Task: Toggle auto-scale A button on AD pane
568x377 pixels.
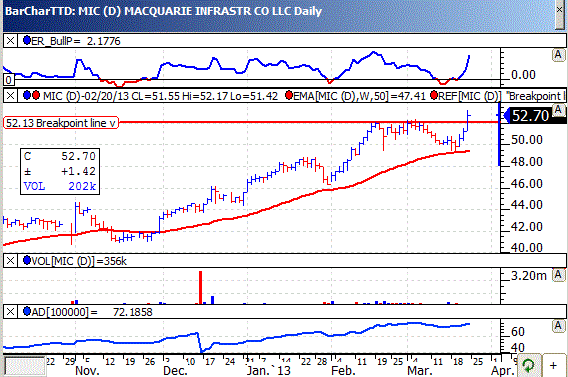Action: [x=558, y=326]
